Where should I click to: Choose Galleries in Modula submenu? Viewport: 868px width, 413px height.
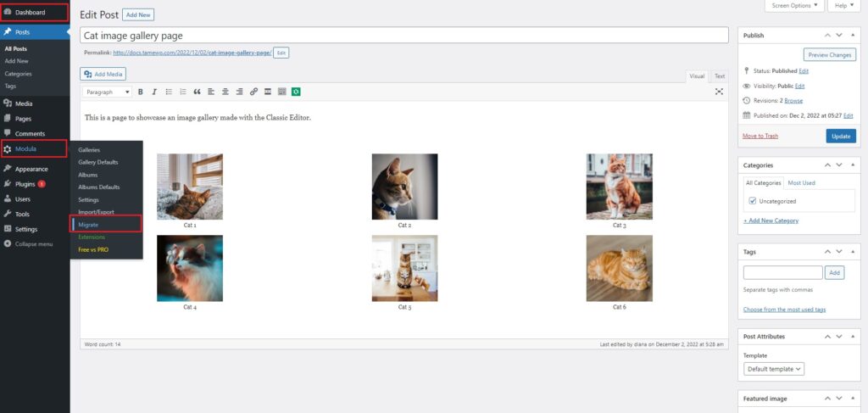click(89, 150)
